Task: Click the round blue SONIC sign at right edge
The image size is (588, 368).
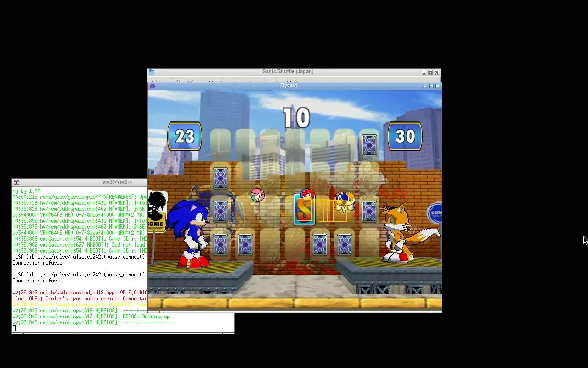Action: tap(435, 213)
